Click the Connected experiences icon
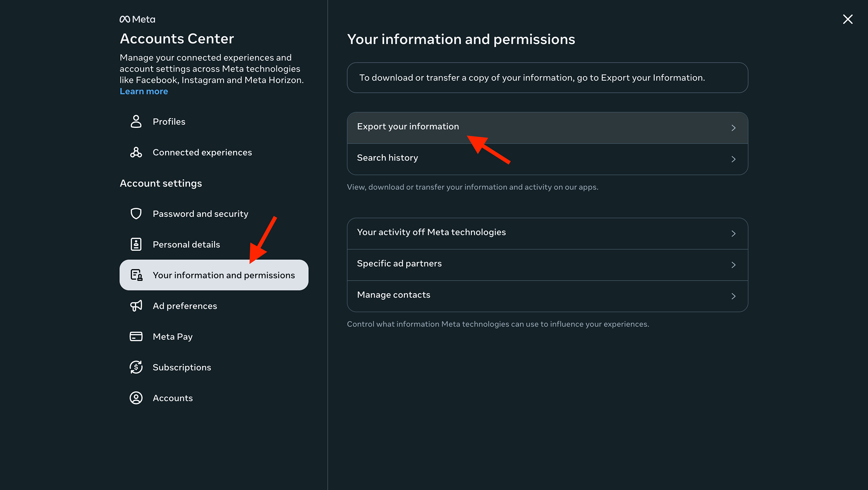The image size is (868, 490). (x=136, y=152)
